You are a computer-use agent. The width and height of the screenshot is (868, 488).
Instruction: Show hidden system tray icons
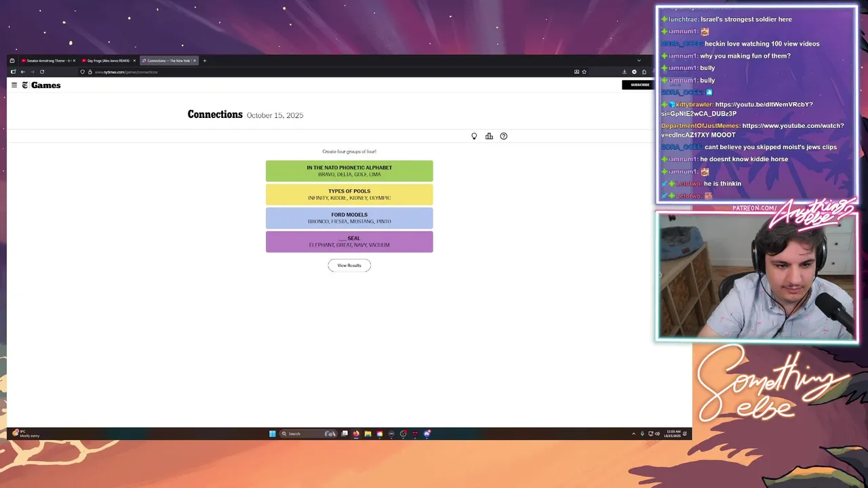click(634, 434)
